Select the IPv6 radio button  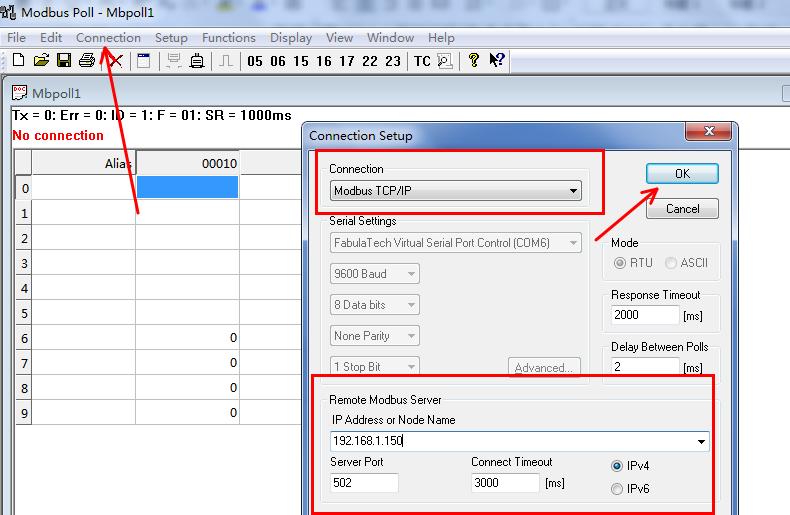(616, 489)
